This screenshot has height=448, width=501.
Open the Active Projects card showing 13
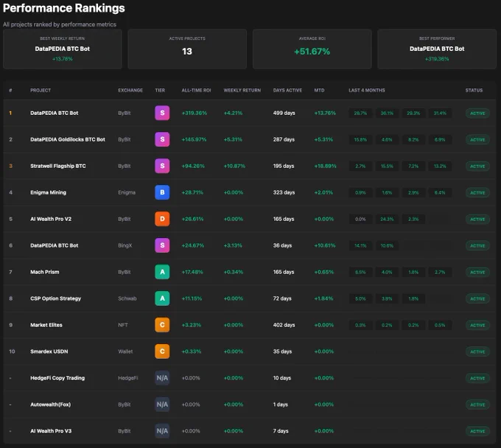187,49
